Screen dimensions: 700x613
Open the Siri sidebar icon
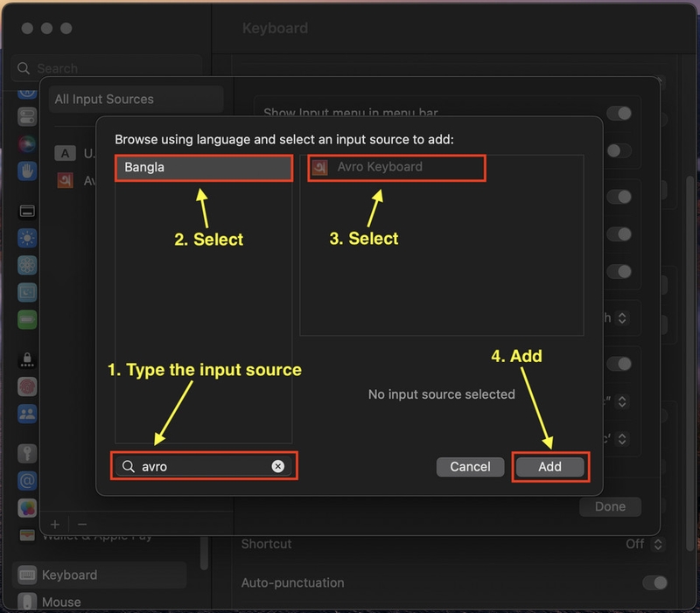click(x=27, y=143)
